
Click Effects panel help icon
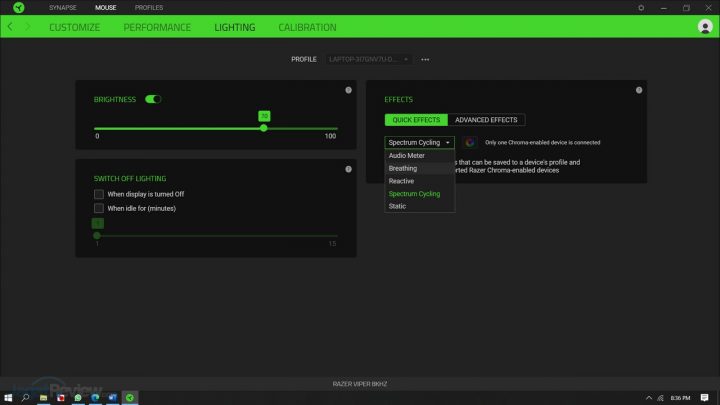[638, 91]
